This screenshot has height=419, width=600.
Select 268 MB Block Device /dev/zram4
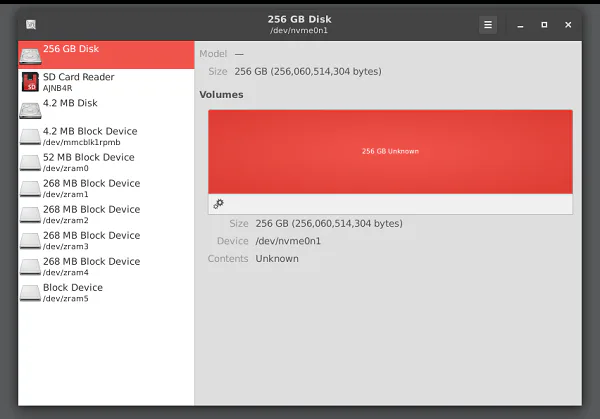point(106,266)
